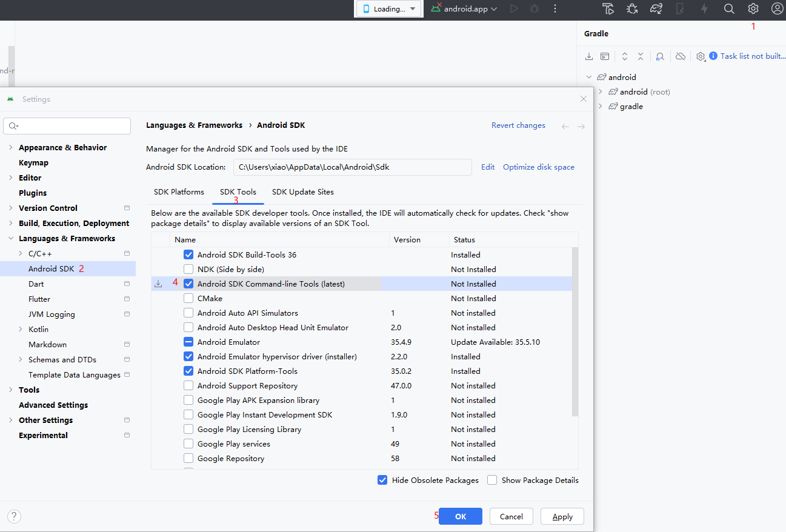Expand the Kotlin settings node

(x=20, y=329)
